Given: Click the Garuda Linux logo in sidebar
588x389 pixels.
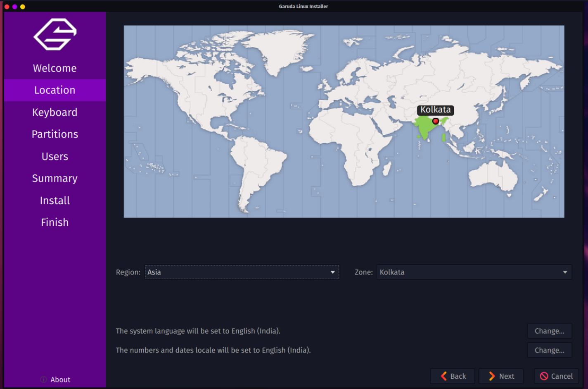Looking at the screenshot, I should click(55, 34).
